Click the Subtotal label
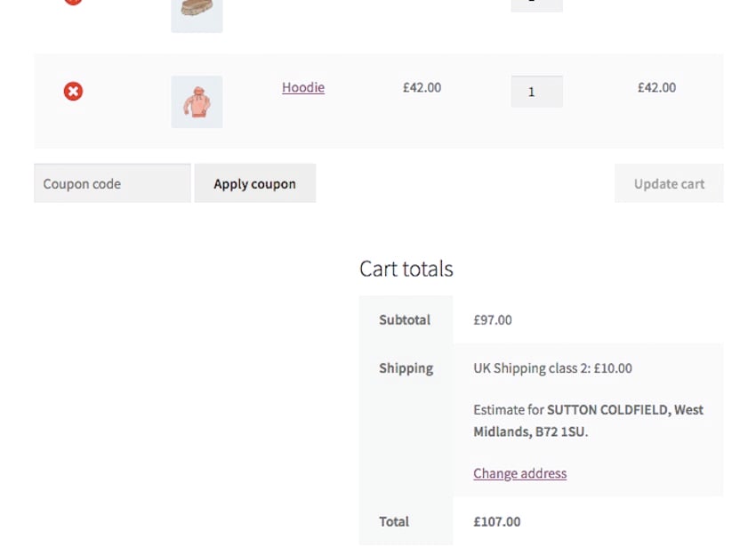The height and width of the screenshot is (556, 756). (x=406, y=319)
